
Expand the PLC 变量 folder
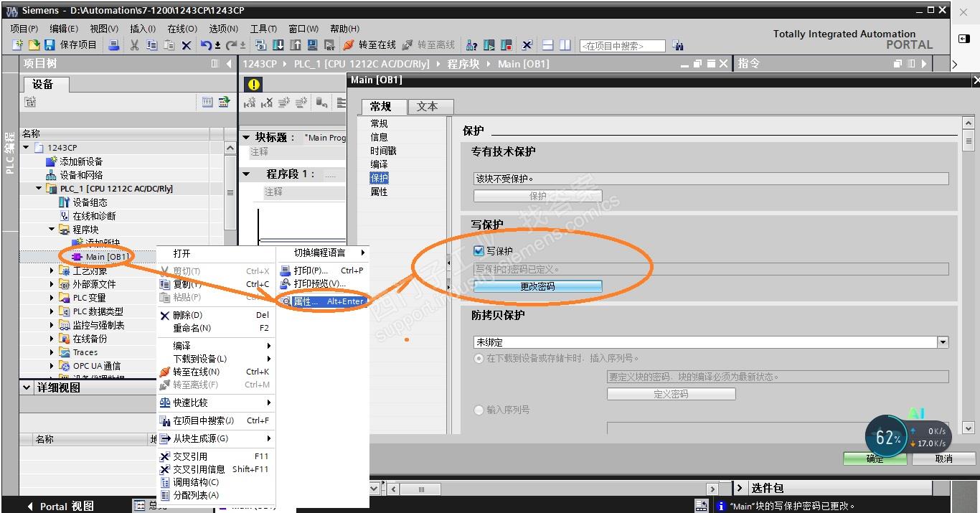(x=52, y=298)
